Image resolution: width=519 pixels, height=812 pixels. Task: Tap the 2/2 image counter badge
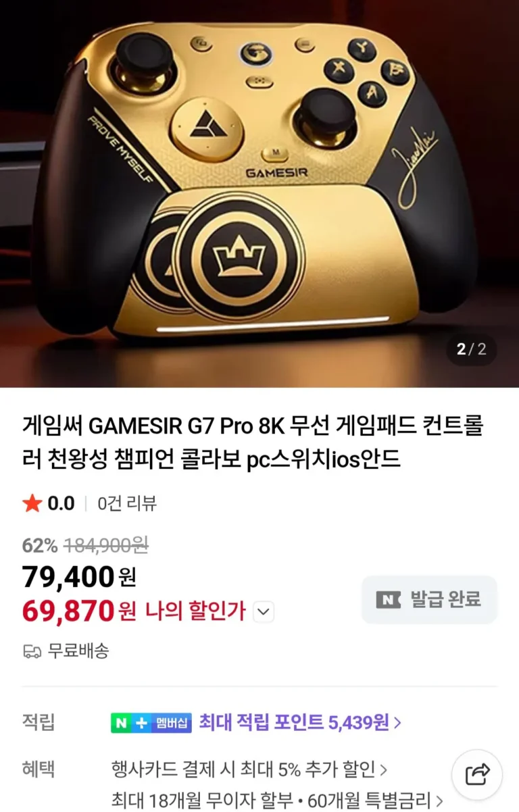click(x=471, y=349)
